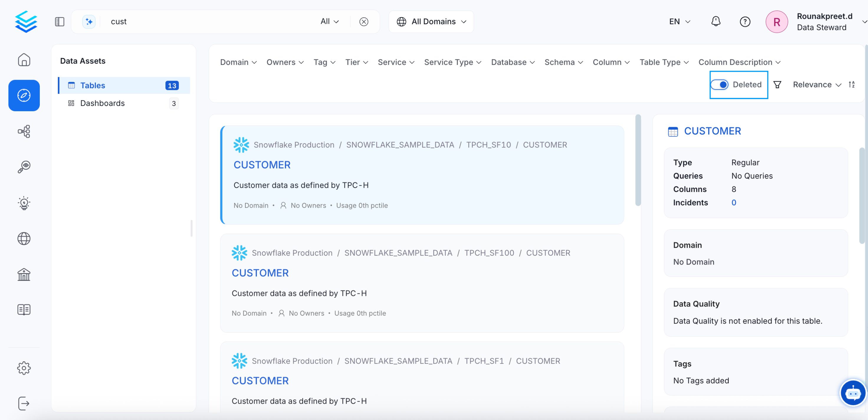Image resolution: width=868 pixels, height=420 pixels.
Task: Click the logout icon in sidebar
Action: 24,403
